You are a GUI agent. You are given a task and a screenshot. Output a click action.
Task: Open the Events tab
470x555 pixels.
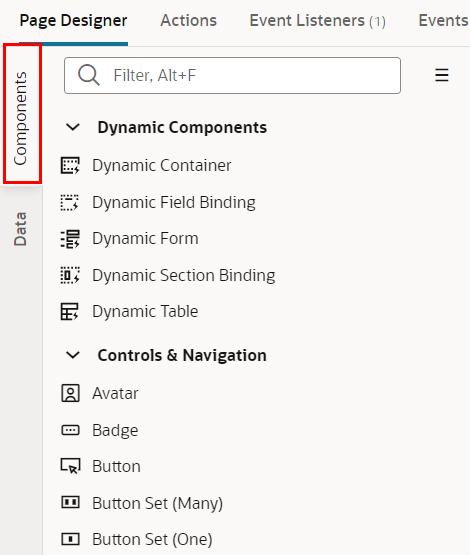[x=444, y=21]
